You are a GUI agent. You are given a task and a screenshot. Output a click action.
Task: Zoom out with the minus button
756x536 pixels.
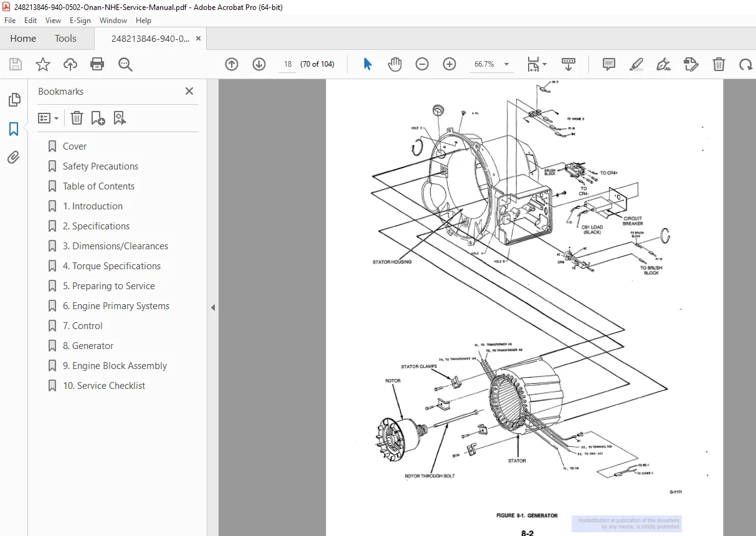coord(422,64)
